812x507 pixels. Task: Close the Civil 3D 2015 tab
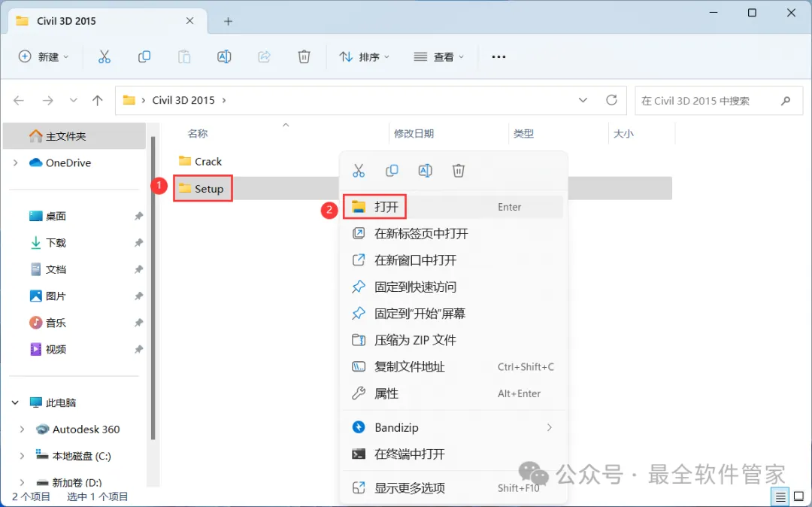189,21
